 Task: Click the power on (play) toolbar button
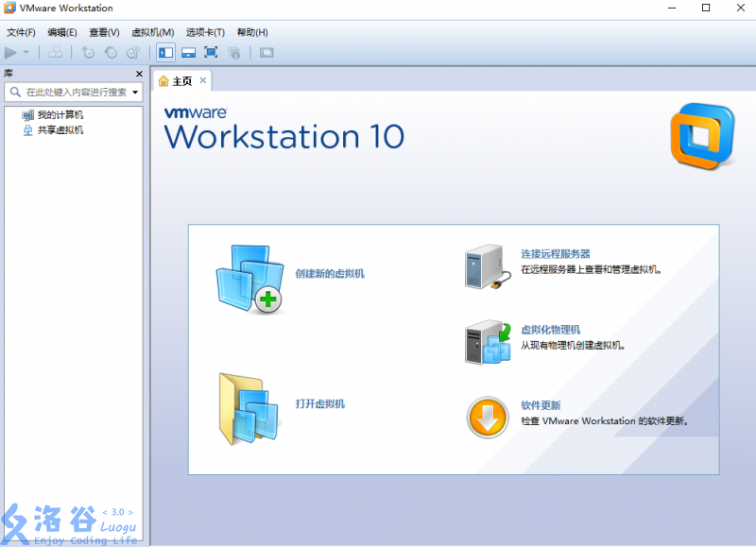click(x=10, y=52)
